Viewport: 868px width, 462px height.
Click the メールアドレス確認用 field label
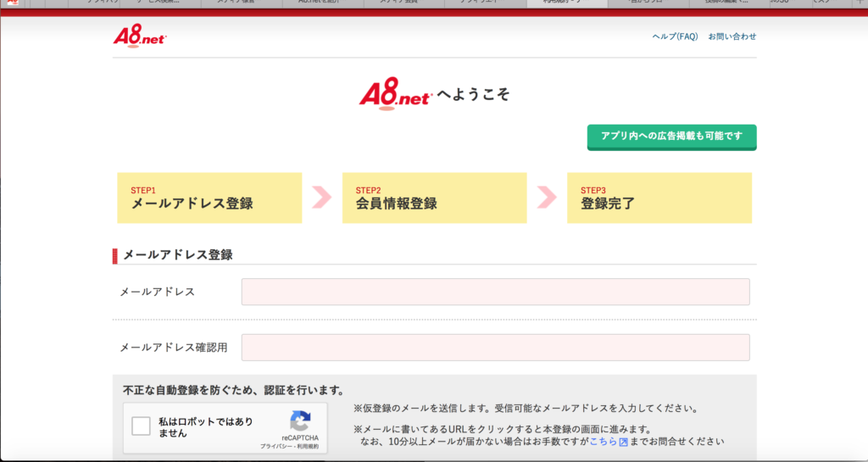point(174,348)
